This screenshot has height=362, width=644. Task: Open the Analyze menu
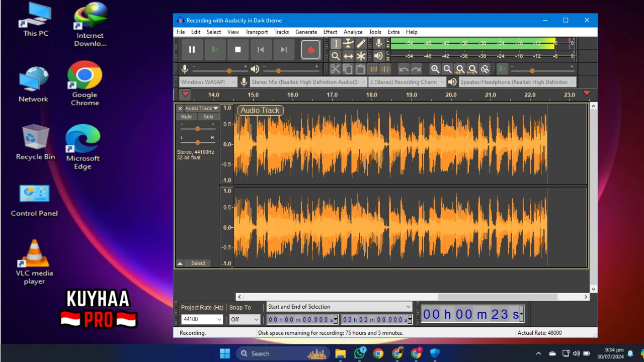[353, 32]
